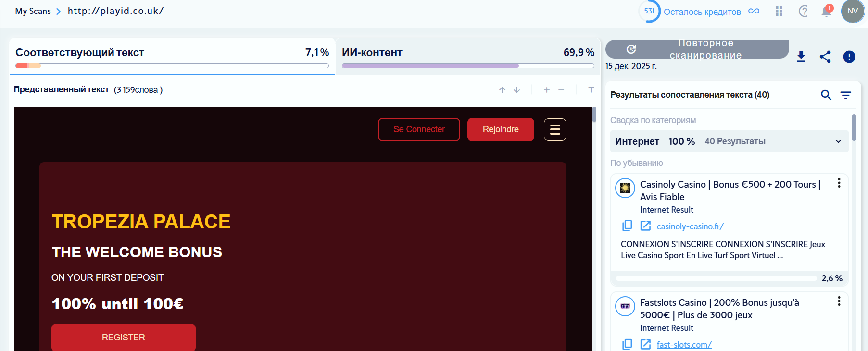Click the 531 credits remaining circle

pos(649,11)
